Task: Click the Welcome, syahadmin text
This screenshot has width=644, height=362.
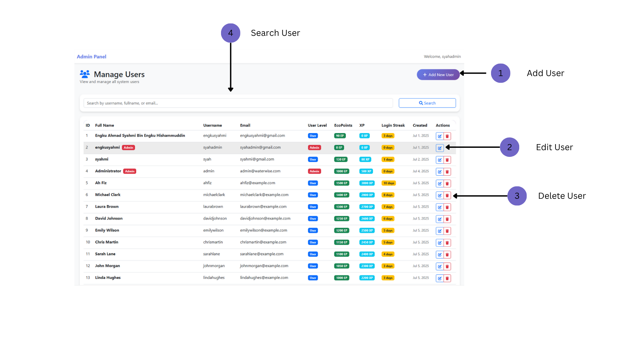Action: tap(442, 57)
